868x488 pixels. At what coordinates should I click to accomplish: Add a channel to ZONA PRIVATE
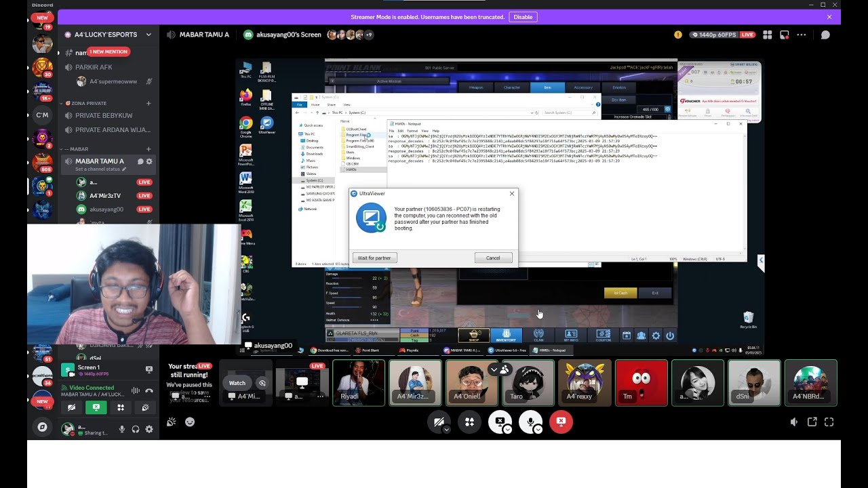(x=149, y=103)
